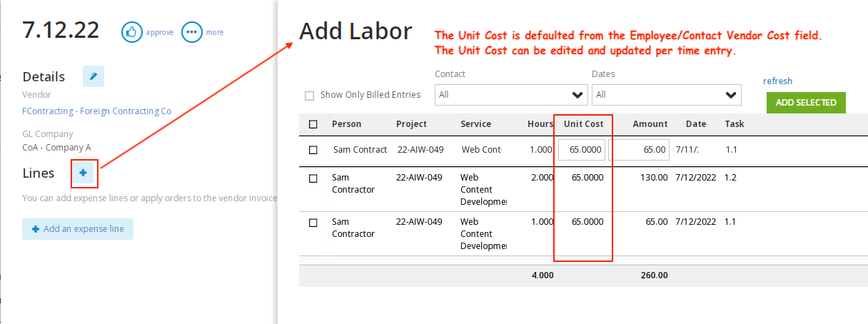The height and width of the screenshot is (324, 868).
Task: Click the total amount 260.00
Action: (655, 275)
